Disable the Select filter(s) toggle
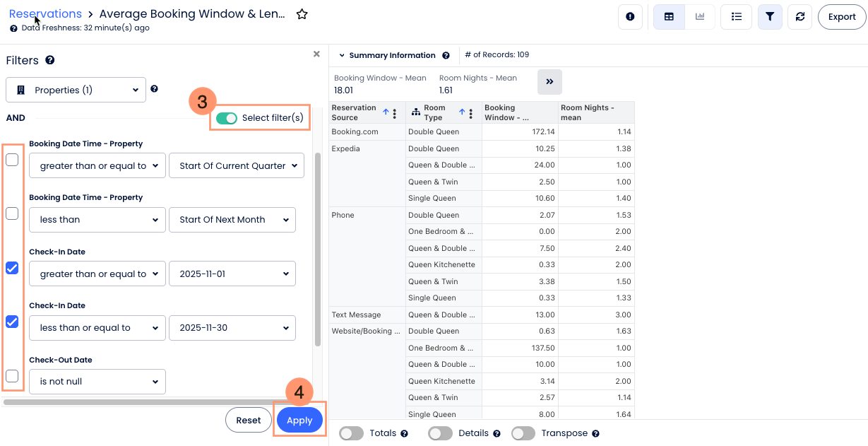 (227, 118)
